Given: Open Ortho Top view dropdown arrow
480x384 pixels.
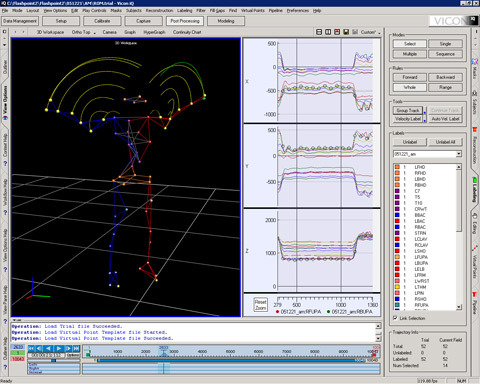Looking at the screenshot, I should coord(94,33).
